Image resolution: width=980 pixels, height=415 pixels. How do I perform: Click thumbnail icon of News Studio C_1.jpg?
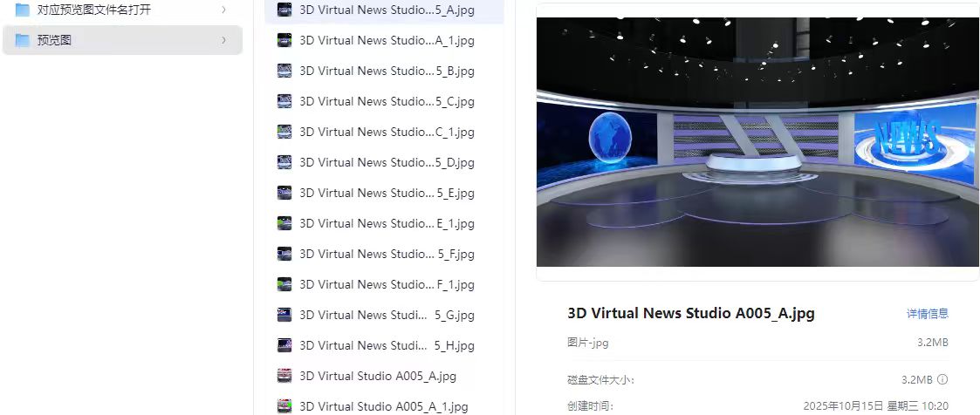coord(284,132)
